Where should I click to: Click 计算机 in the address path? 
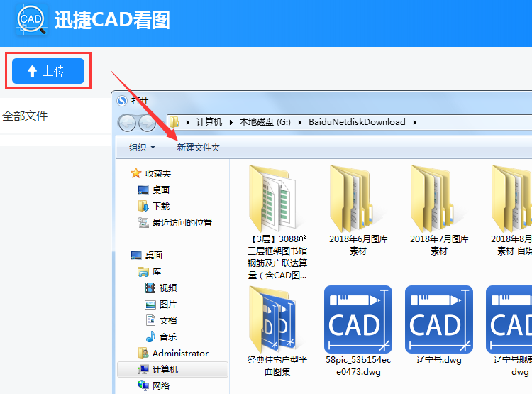click(x=209, y=122)
